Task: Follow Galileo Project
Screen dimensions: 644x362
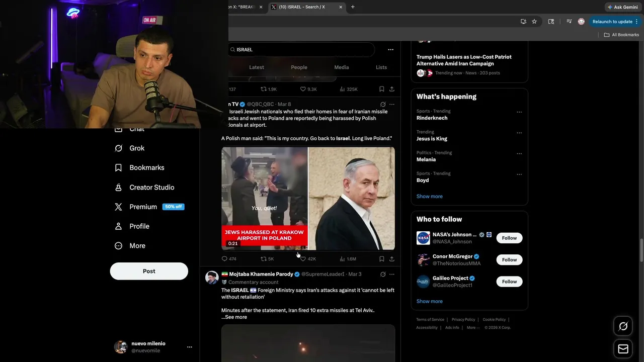Action: 509,282
